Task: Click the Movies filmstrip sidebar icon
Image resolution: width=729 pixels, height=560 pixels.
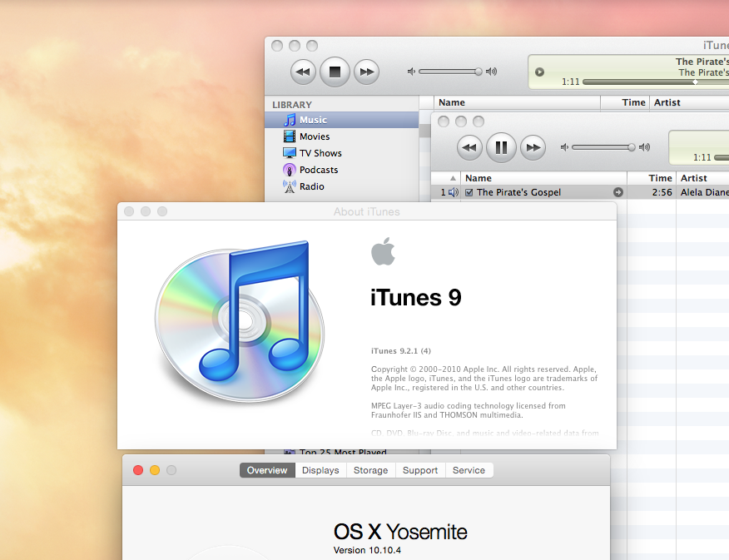Action: click(x=289, y=136)
